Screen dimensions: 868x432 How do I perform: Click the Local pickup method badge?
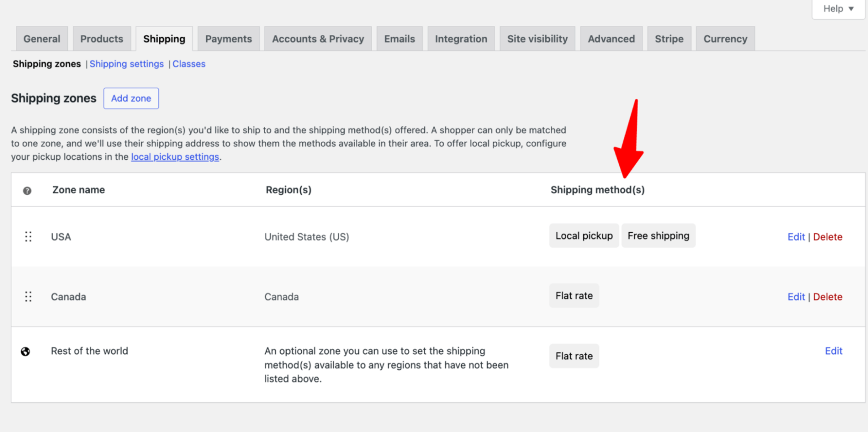[x=584, y=235]
